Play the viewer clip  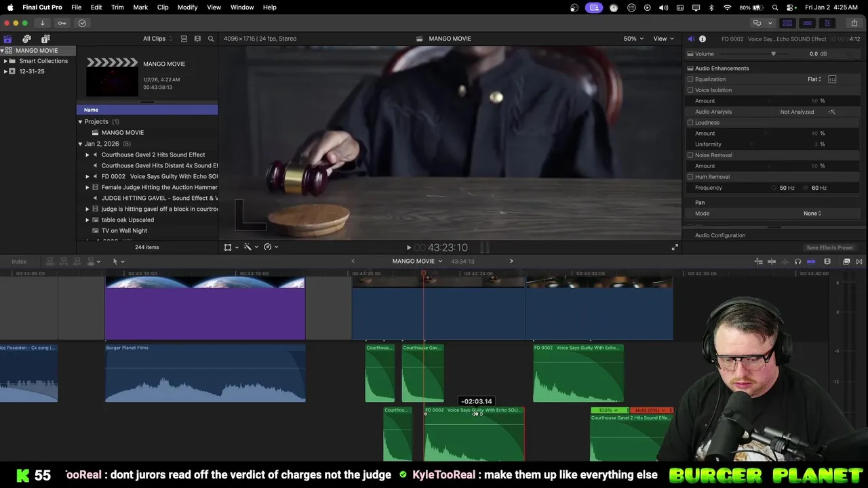pos(408,247)
